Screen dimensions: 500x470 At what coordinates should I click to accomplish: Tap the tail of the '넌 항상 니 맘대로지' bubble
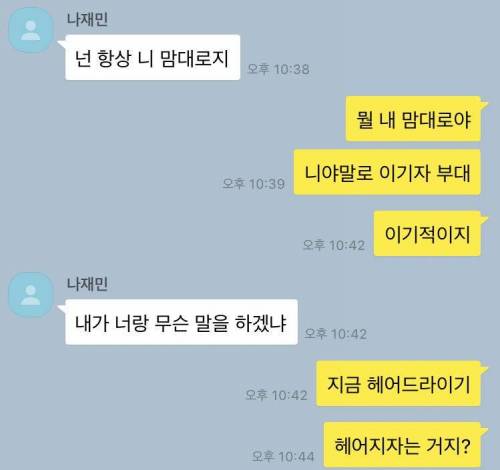(x=61, y=43)
